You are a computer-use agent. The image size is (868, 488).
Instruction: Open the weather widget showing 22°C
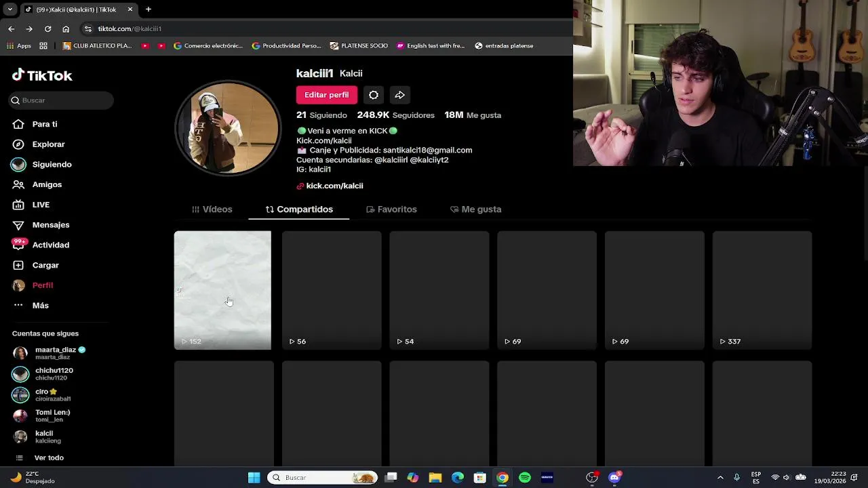point(33,478)
